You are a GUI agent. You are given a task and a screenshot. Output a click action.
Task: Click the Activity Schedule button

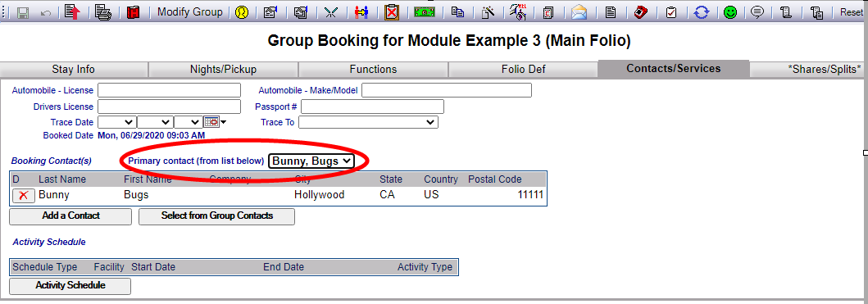[70, 286]
